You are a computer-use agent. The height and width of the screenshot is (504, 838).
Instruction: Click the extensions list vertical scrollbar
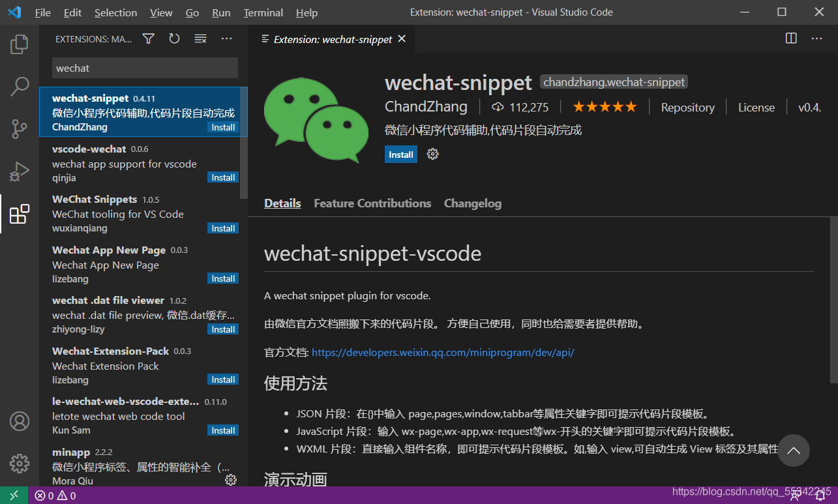coord(244,143)
